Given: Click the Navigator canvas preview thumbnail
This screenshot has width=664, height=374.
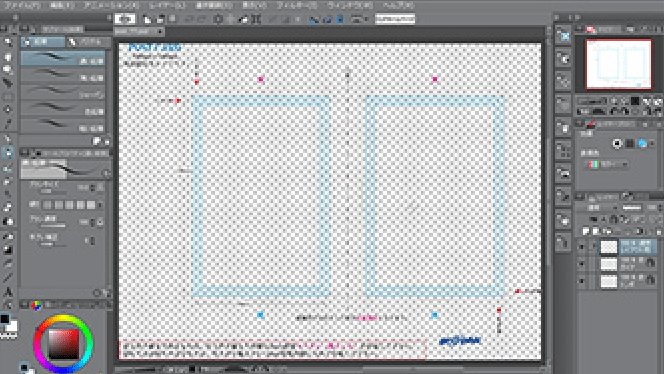Looking at the screenshot, I should coord(618,64).
